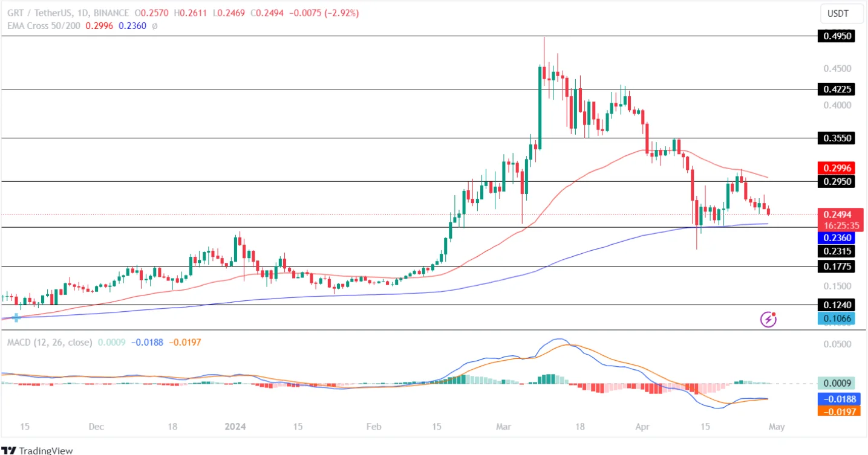
Task: Click the 0.4225 price level label
Action: (x=837, y=89)
